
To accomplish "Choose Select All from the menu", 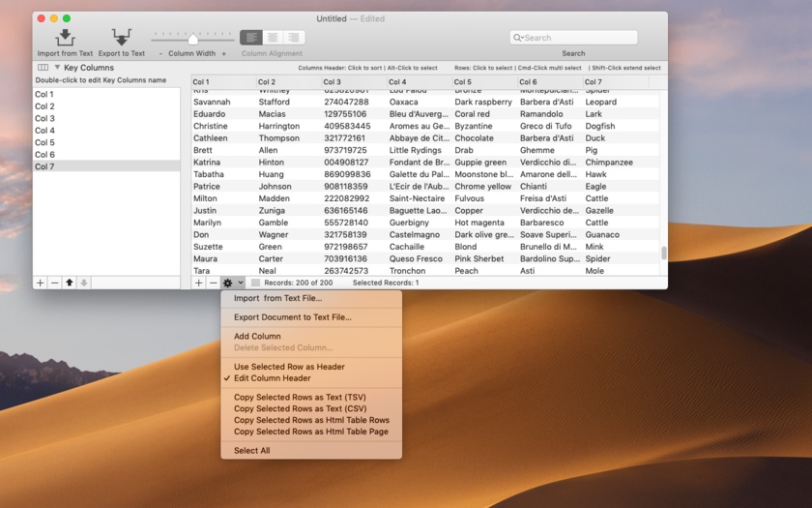I will (x=251, y=451).
